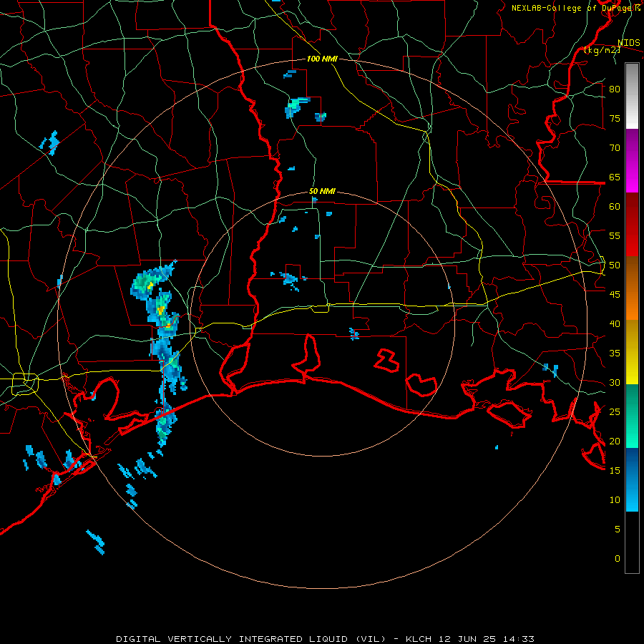The image size is (644, 644).
Task: Click the 50 value on the VIL scale
Action: coord(615,265)
